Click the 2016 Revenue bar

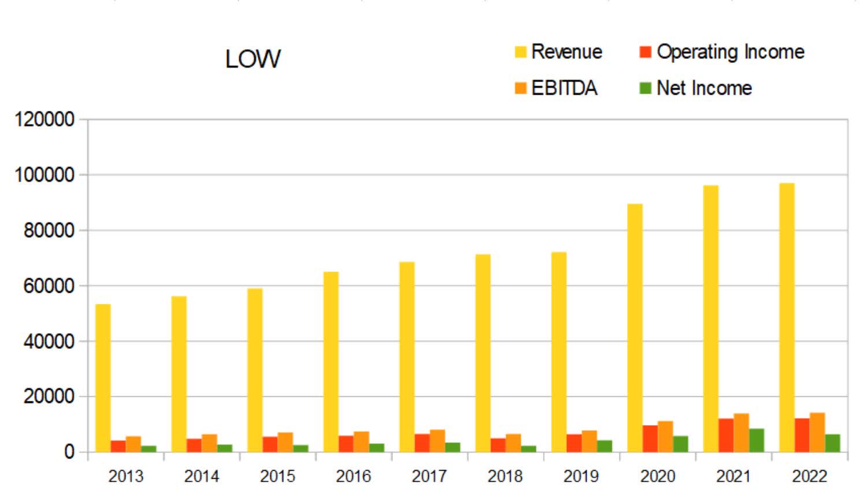[x=331, y=362]
